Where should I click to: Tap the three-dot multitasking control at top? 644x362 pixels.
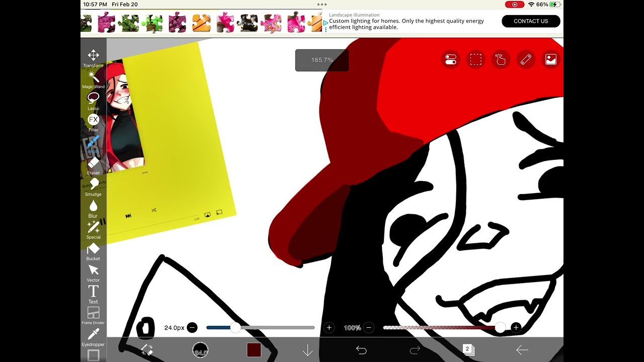click(322, 5)
